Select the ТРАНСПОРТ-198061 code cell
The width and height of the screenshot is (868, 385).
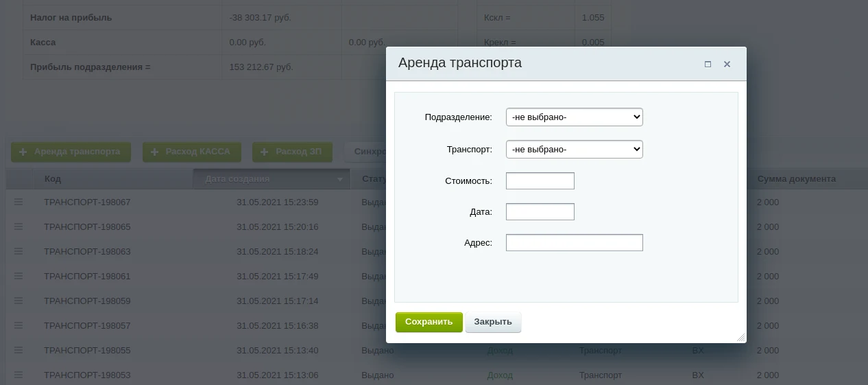(87, 277)
